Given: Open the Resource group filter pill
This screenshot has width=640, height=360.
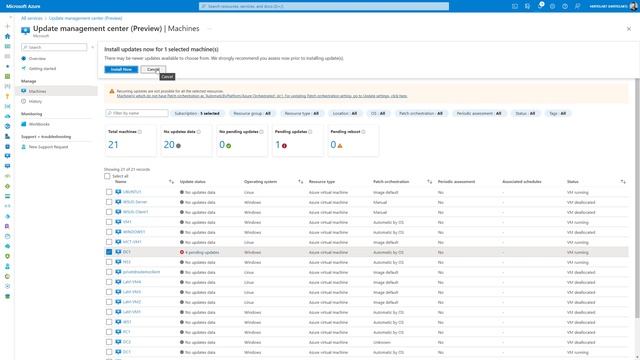Looking at the screenshot, I should click(252, 113).
